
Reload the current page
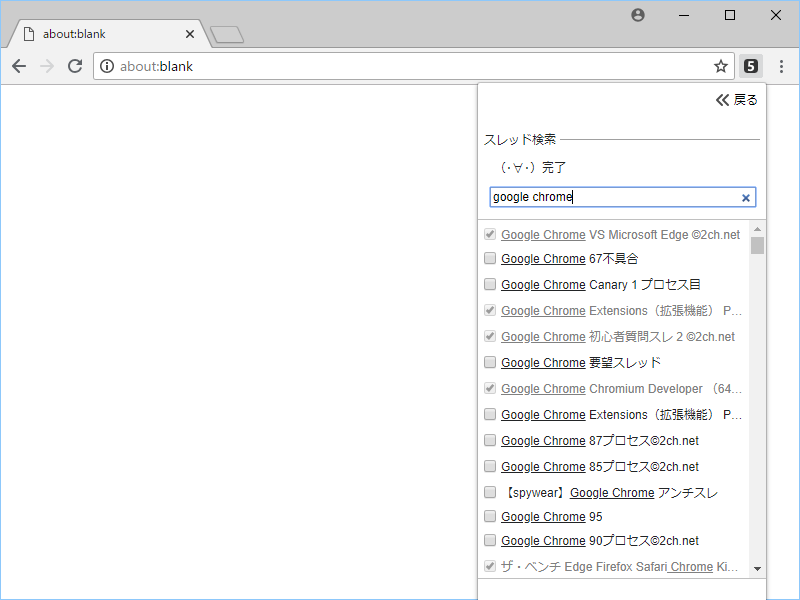click(75, 66)
